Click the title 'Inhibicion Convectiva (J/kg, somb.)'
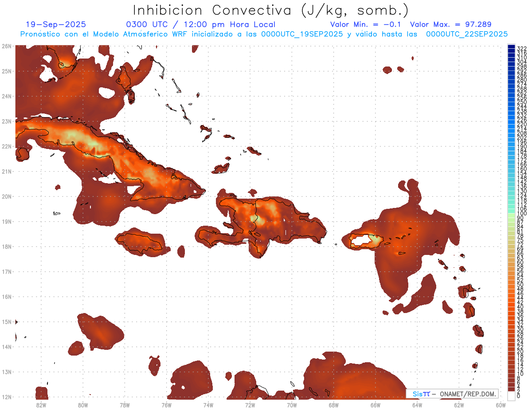The width and height of the screenshot is (532, 411). 271,10
